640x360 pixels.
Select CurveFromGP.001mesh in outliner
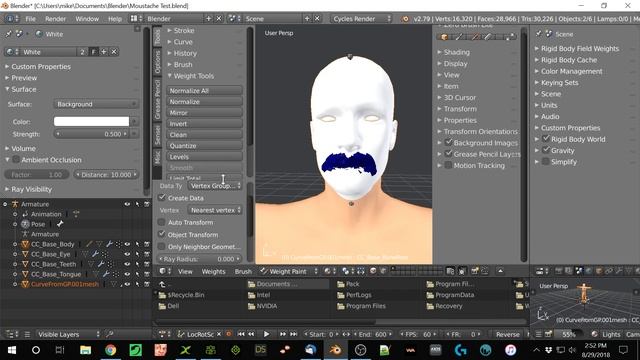pyautogui.click(x=64, y=284)
